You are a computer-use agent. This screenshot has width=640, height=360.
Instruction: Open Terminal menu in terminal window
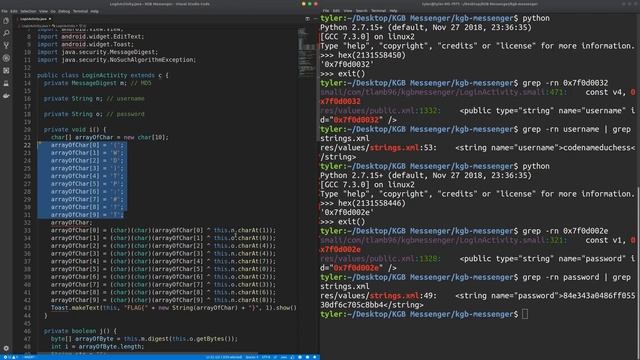[x=378, y=11]
